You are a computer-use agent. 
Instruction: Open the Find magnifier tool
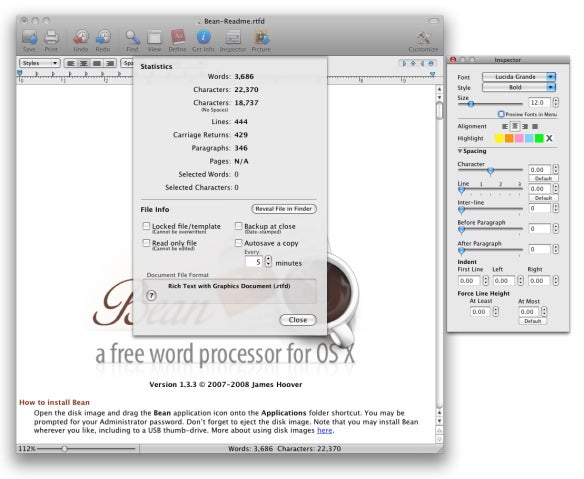point(132,41)
